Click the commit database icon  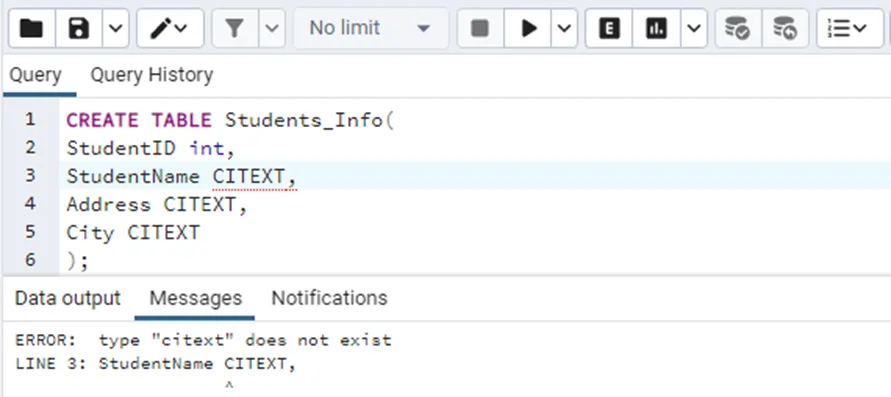point(738,28)
